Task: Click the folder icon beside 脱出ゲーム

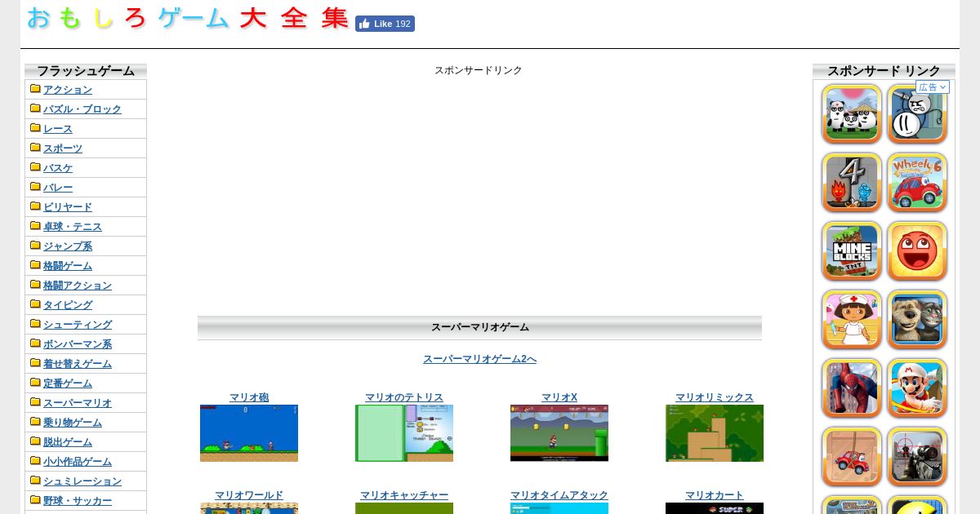Action: [x=35, y=441]
